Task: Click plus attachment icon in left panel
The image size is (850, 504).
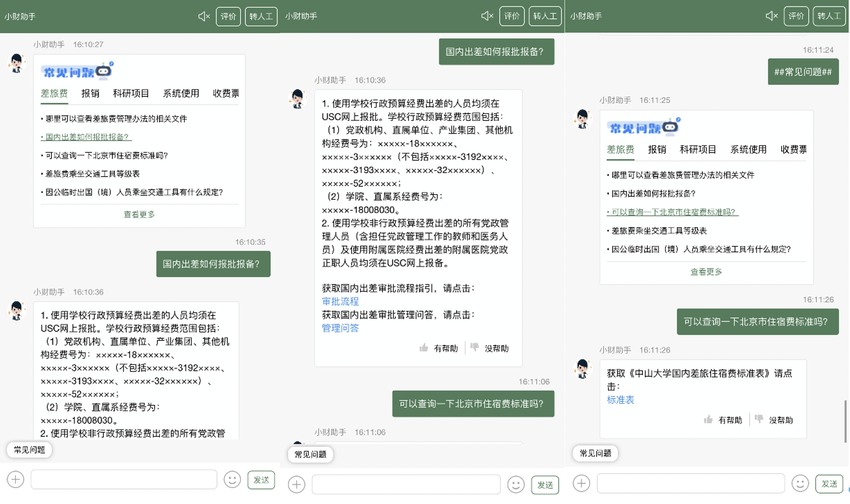Action: coord(15,479)
